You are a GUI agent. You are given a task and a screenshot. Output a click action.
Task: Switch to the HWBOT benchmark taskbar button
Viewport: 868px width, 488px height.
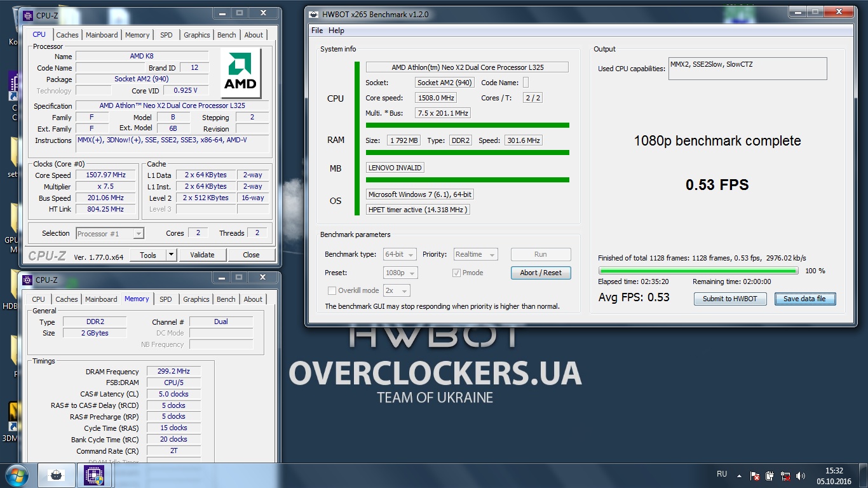[x=57, y=475]
